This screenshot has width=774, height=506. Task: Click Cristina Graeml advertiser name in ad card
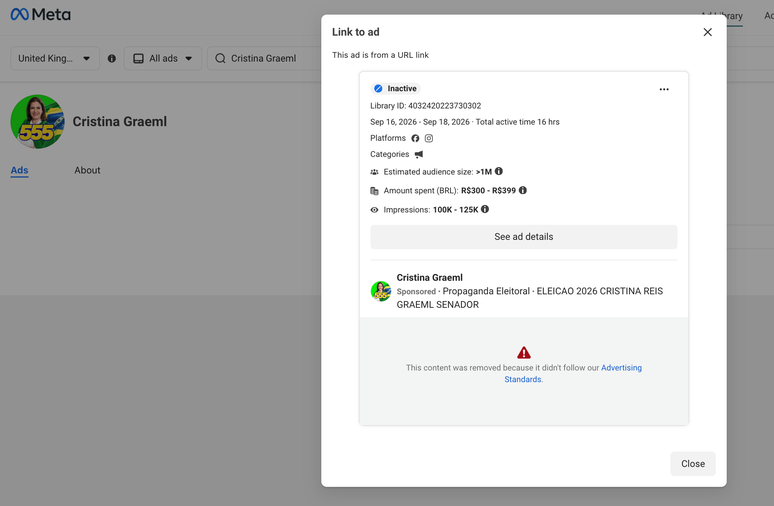click(x=429, y=277)
